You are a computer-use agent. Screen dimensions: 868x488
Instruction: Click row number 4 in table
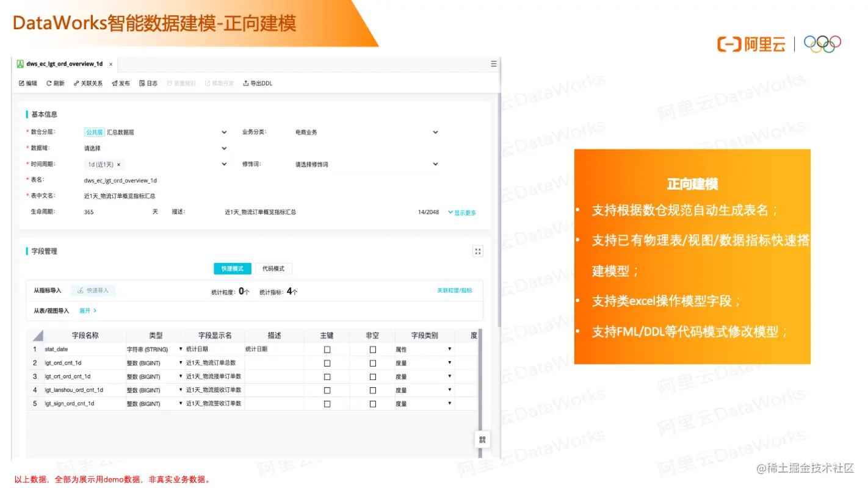[x=35, y=390]
